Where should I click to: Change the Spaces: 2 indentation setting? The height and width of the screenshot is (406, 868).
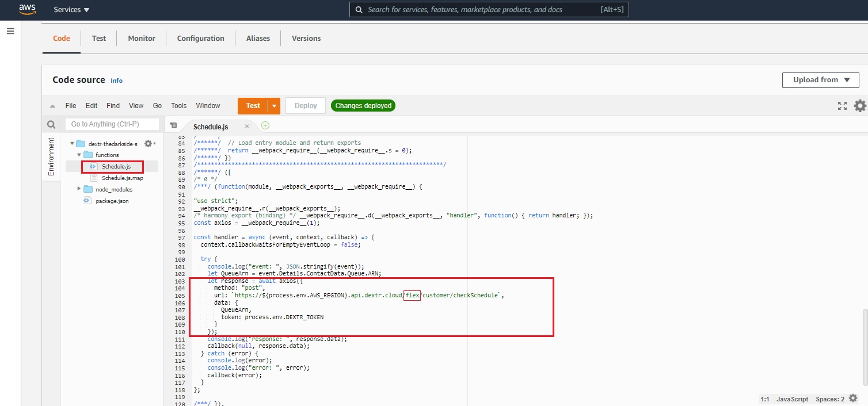[x=830, y=399]
